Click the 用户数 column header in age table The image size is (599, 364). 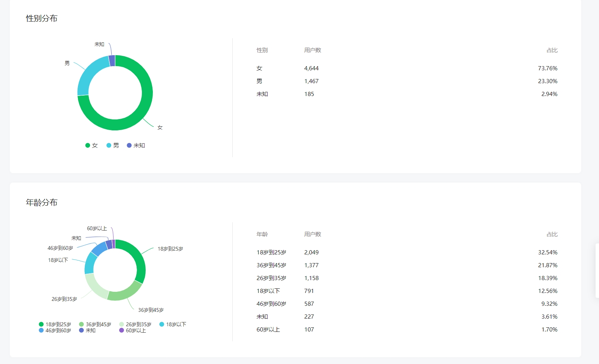pyautogui.click(x=313, y=234)
